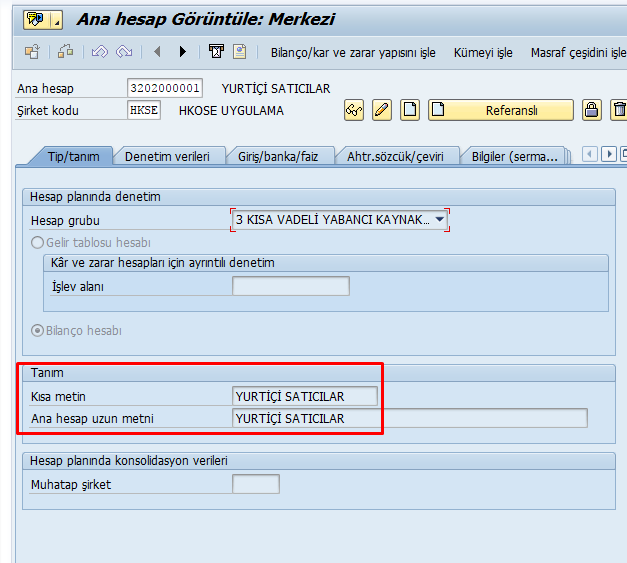Click the trash can delete icon button
This screenshot has height=563, width=627.
(x=619, y=110)
